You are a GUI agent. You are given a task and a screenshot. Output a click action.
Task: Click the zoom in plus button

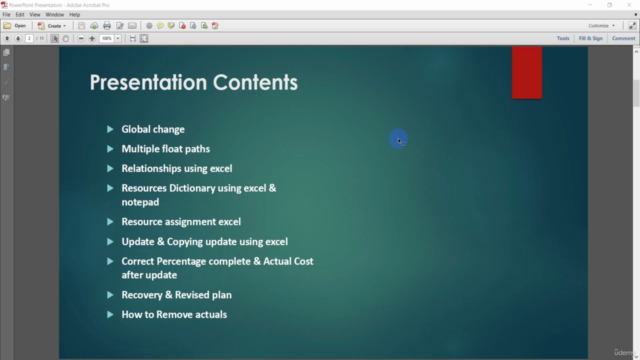[92, 38]
